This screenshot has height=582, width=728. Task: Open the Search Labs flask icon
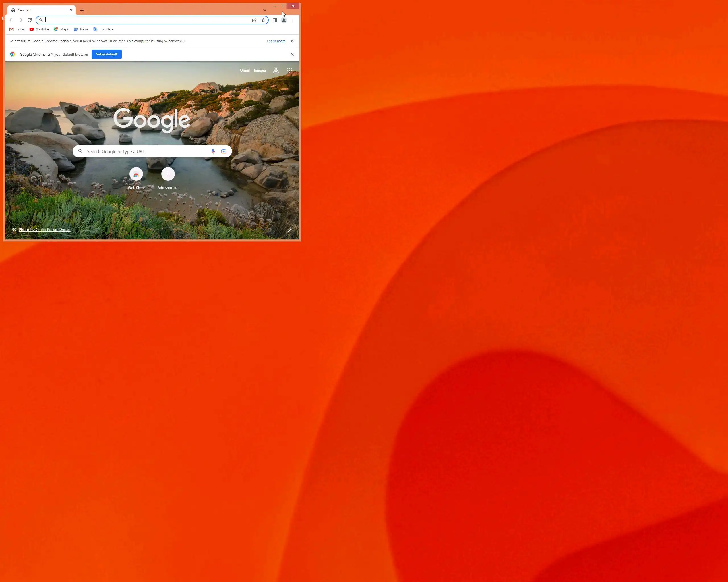[276, 70]
